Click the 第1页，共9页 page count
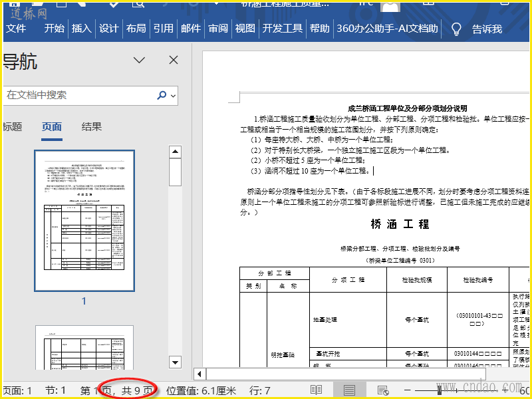This screenshot has height=399, width=532. point(116,390)
